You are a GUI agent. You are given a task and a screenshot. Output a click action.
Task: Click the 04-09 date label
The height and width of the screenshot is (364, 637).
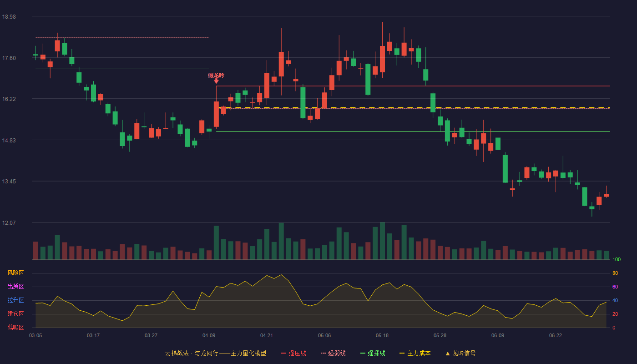[x=209, y=335]
